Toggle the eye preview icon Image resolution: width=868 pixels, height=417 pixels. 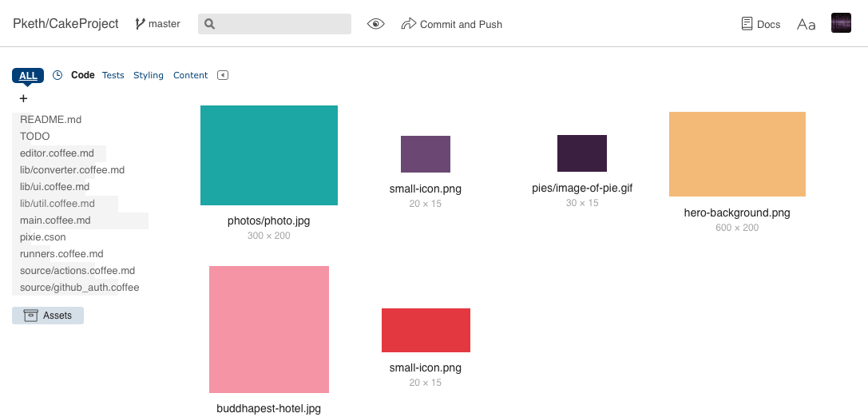(376, 24)
